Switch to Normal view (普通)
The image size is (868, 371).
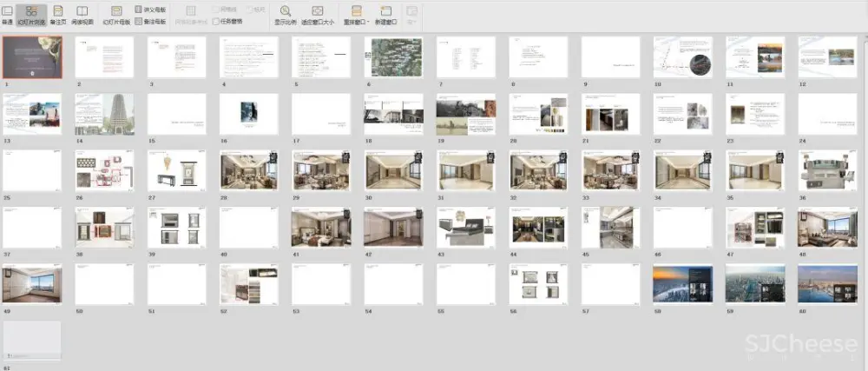coord(8,14)
